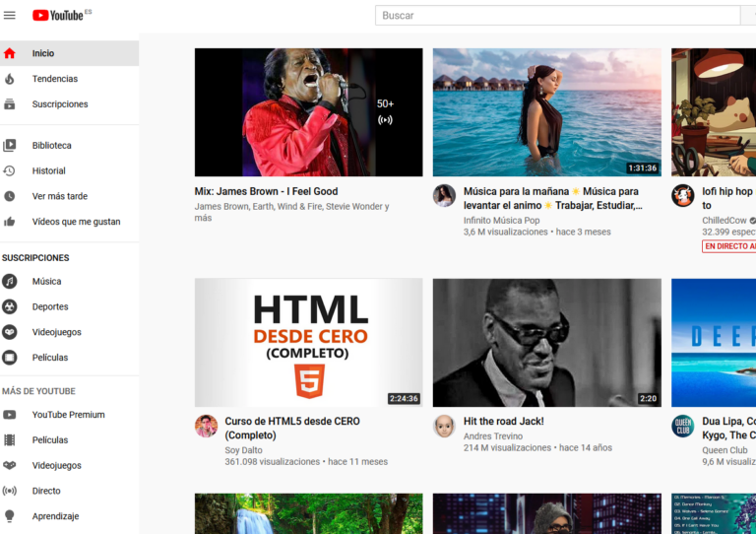Open Ver más tarde list
This screenshot has height=534, width=756.
click(70, 196)
